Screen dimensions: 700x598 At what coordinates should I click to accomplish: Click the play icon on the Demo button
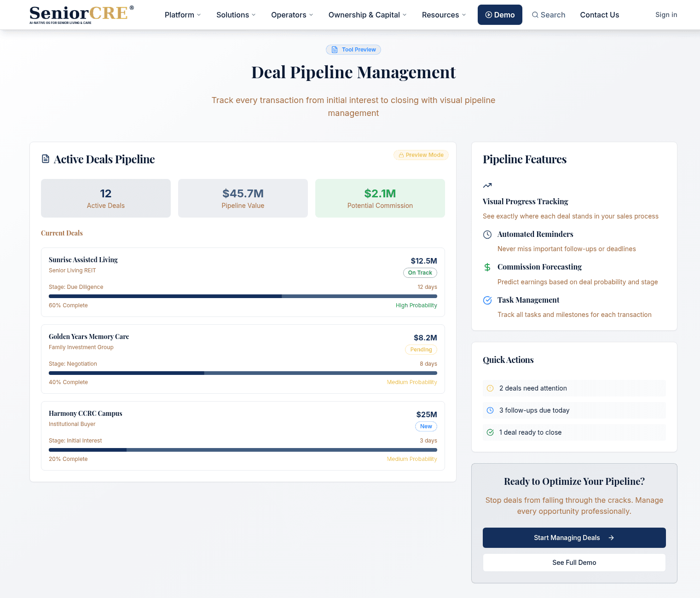[x=489, y=15]
